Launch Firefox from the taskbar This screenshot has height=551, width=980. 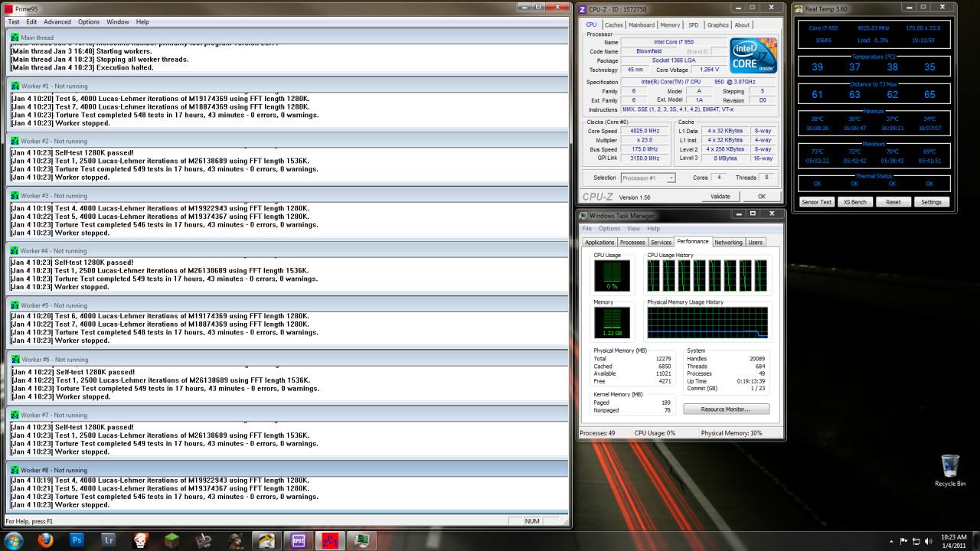point(44,541)
